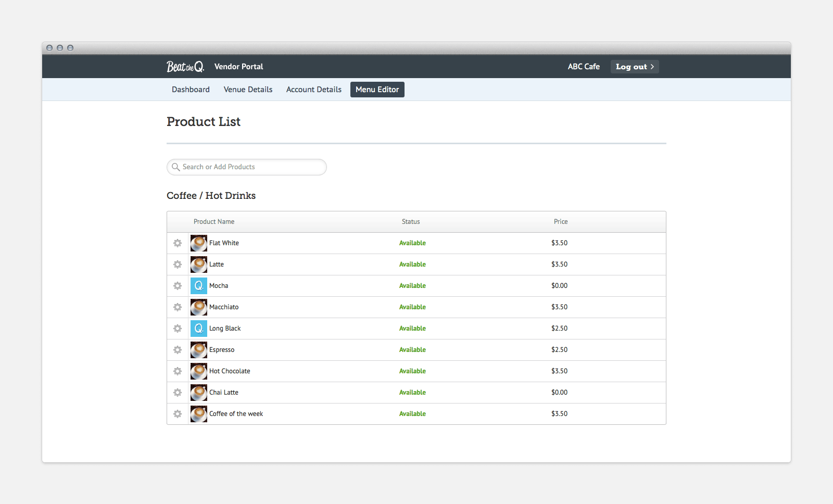Toggle availability for Coffee of the week
Image resolution: width=833 pixels, height=504 pixels.
pyautogui.click(x=412, y=413)
